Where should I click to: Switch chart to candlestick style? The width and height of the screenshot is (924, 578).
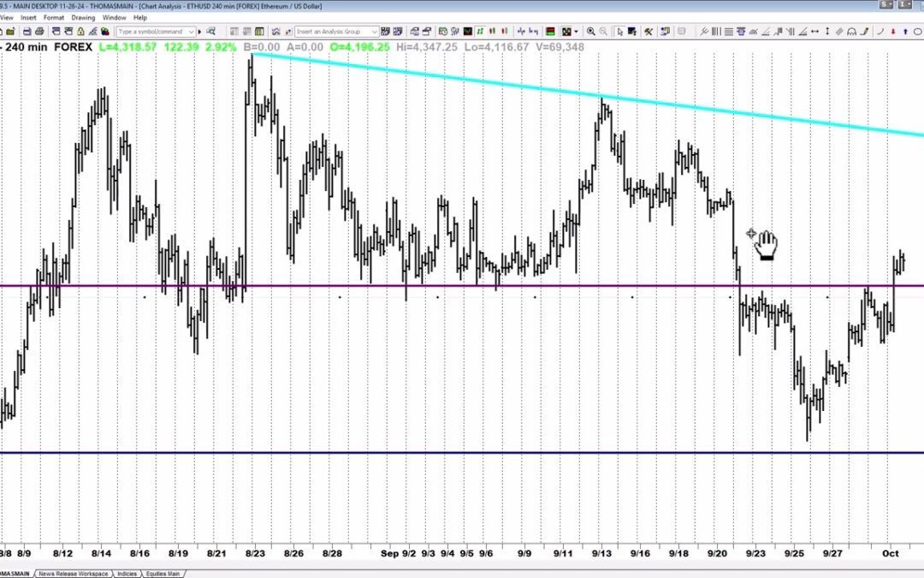click(x=493, y=32)
